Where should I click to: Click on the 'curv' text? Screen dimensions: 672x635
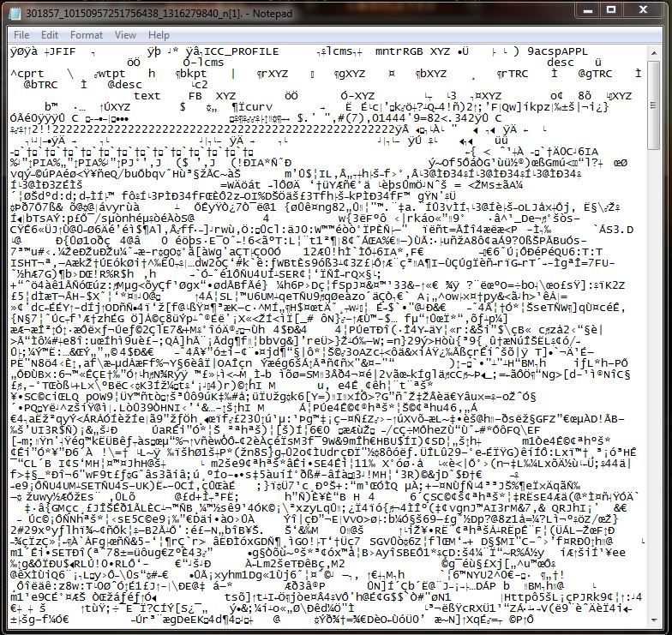[x=259, y=107]
